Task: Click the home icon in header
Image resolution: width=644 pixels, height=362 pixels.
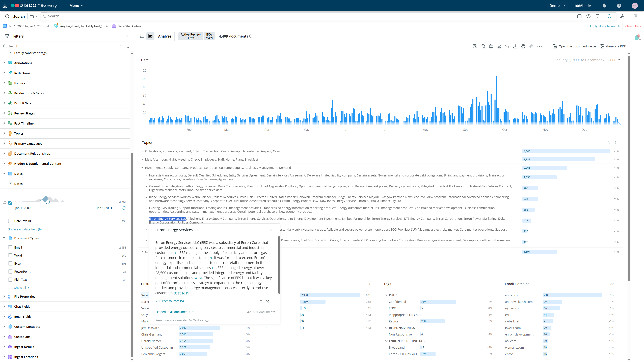Action: 5,6
